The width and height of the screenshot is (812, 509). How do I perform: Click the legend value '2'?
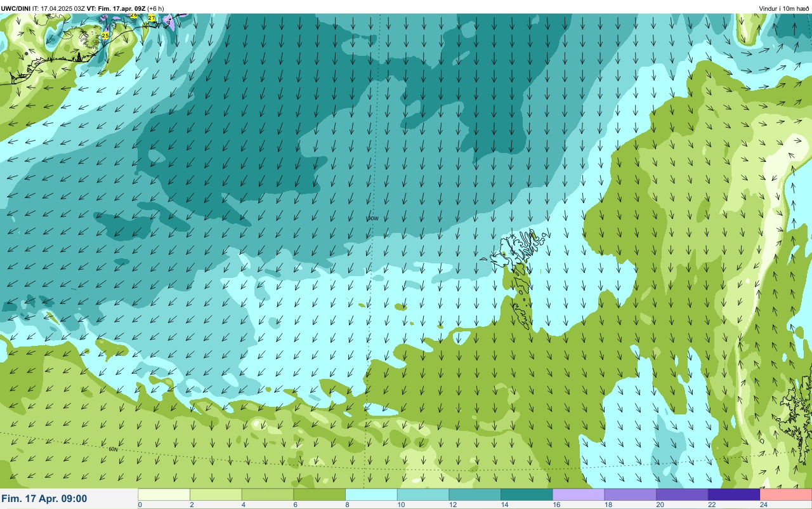coord(191,505)
